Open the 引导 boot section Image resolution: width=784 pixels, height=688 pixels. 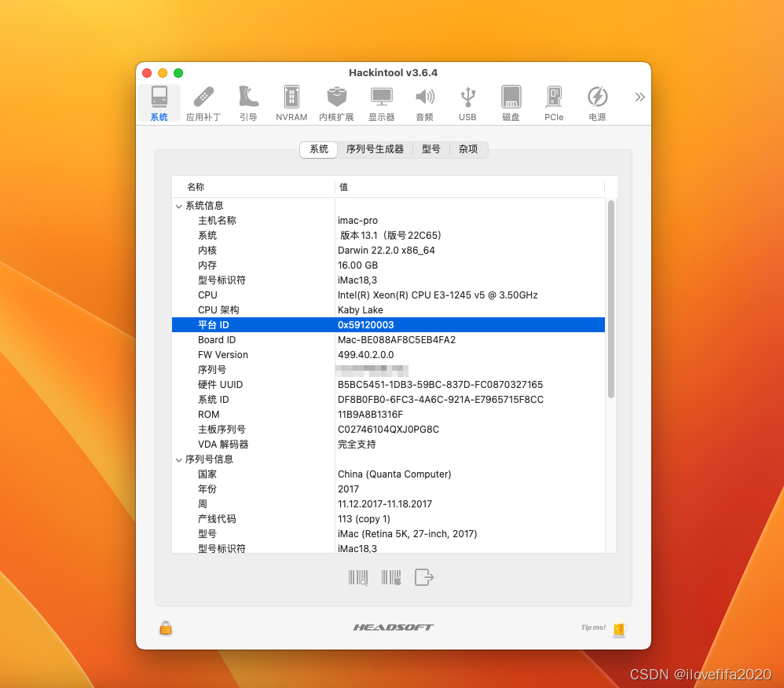(x=248, y=104)
